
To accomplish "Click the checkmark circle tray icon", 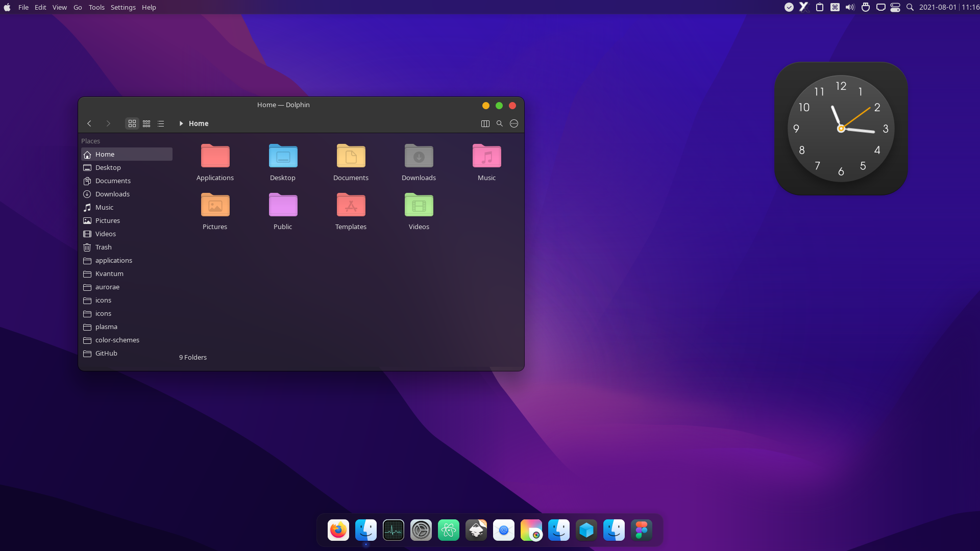I will point(789,7).
